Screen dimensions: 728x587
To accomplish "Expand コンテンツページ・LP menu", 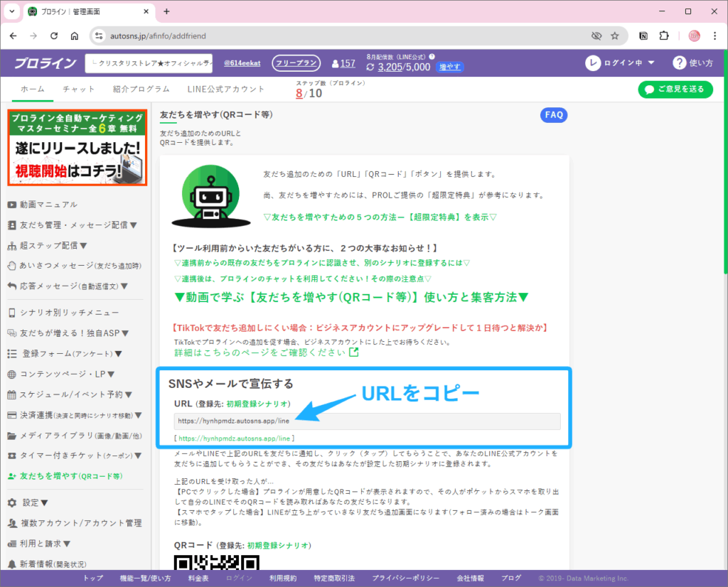I will coord(61,374).
